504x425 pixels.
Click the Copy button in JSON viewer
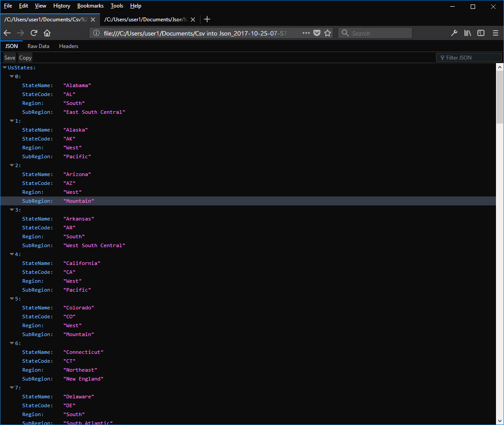pos(25,57)
